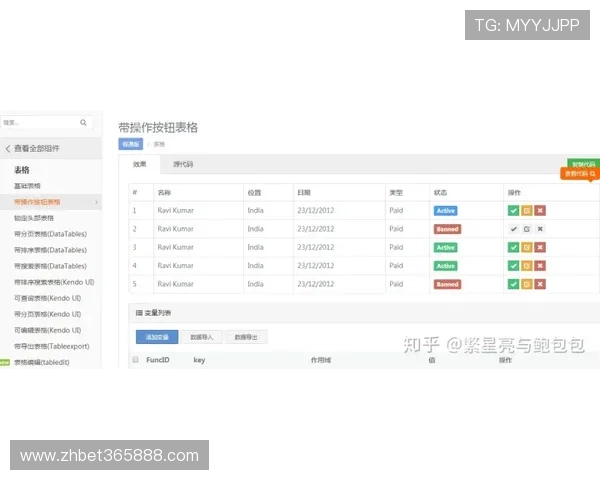
Task: Open 可编辑表格(Kendo UI) in the sidebar
Action: [x=47, y=330]
